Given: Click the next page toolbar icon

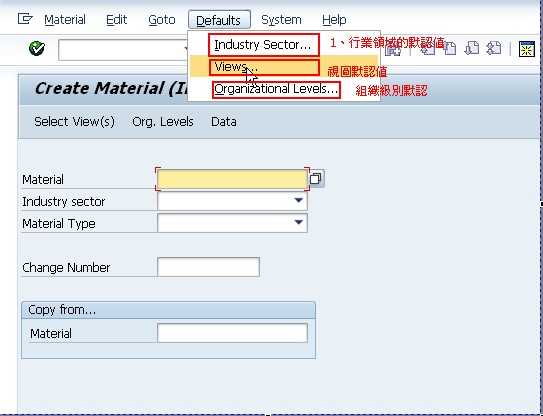Looking at the screenshot, I should [471, 48].
